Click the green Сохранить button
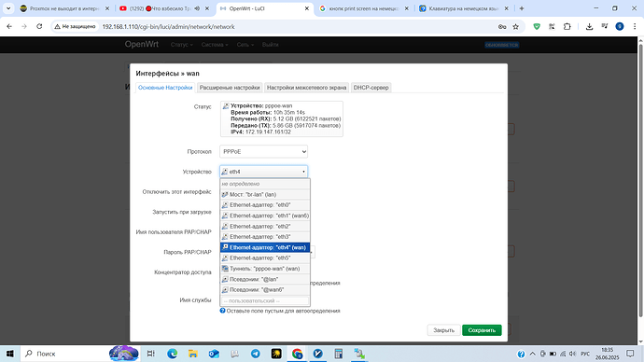644x362 pixels. (x=482, y=330)
